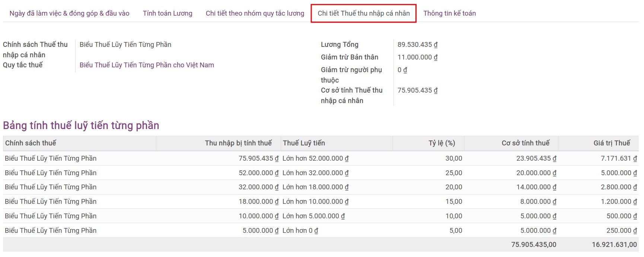Click the tax policy value 'Biểu Thuế Lũy Tiến Từng Phần'
This screenshot has width=644, height=257.
click(125, 45)
